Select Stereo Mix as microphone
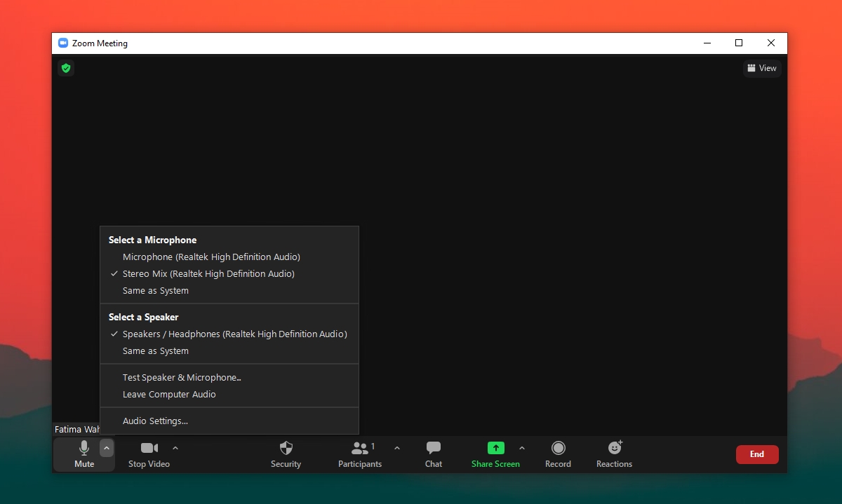Viewport: 842px width, 504px height. click(x=229, y=273)
